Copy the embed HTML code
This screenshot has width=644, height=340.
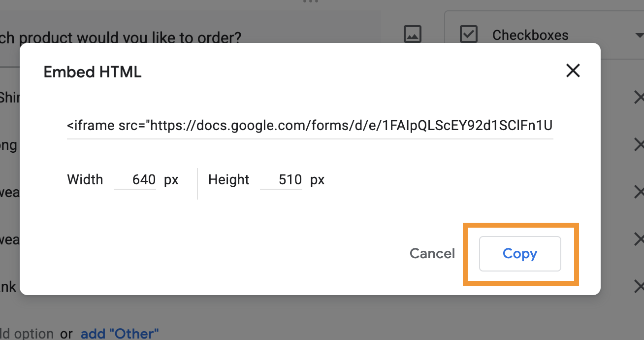click(x=520, y=254)
